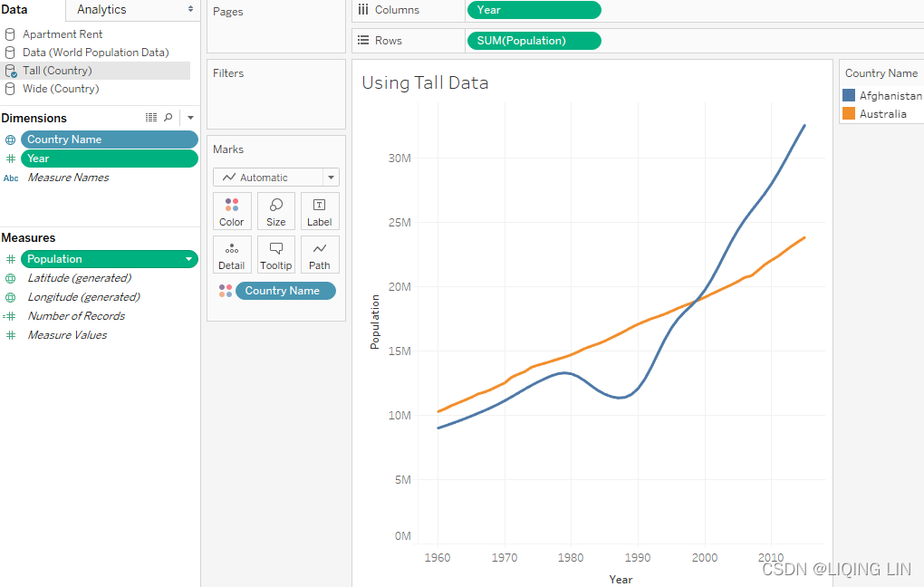This screenshot has height=587, width=924.
Task: Click the Columns shelf icon
Action: [x=363, y=9]
